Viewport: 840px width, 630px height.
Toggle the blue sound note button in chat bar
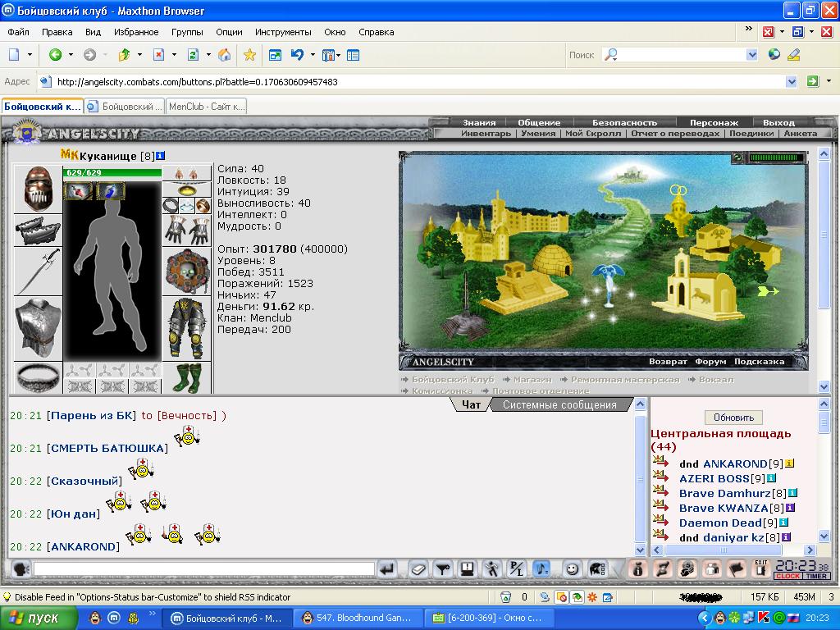[541, 569]
